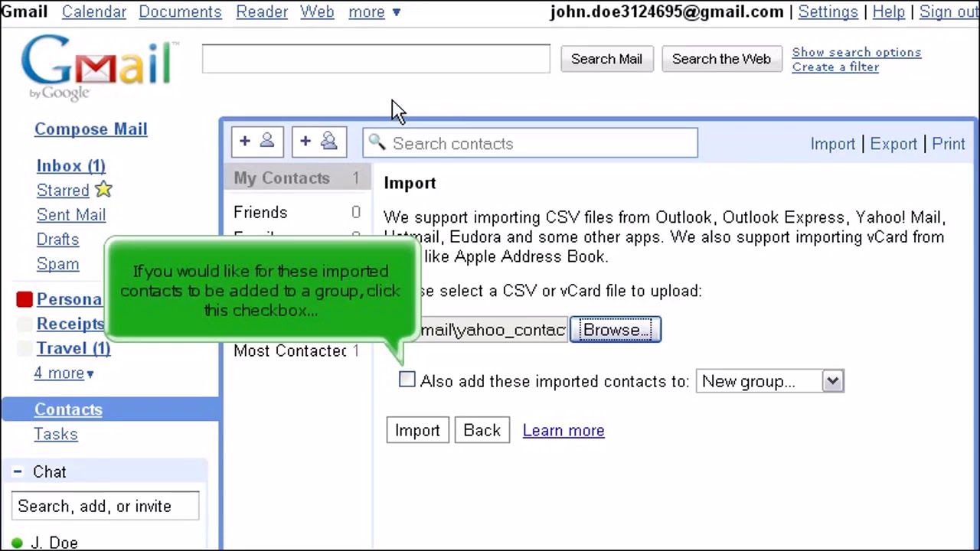Viewport: 980px width, 551px height.
Task: Check 'Also add these imported contacts to' checkbox
Action: pos(407,380)
